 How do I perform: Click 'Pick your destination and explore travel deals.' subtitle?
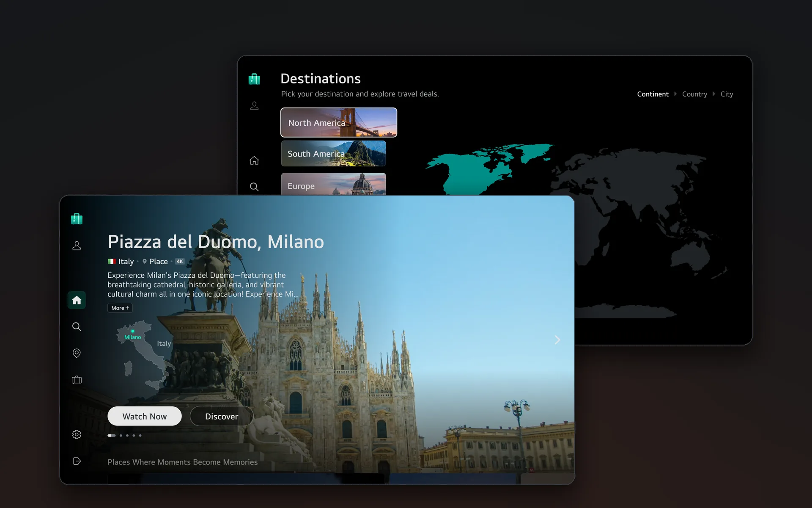(360, 94)
